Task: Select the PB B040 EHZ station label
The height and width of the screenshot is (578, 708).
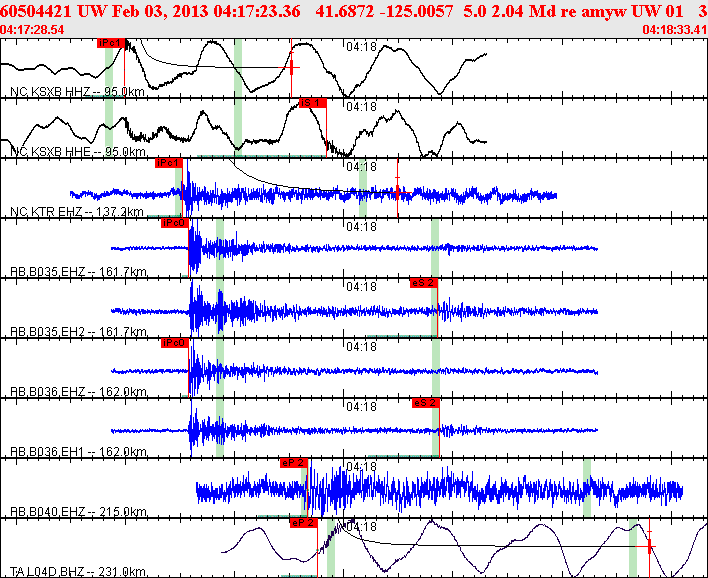Action: (78, 512)
